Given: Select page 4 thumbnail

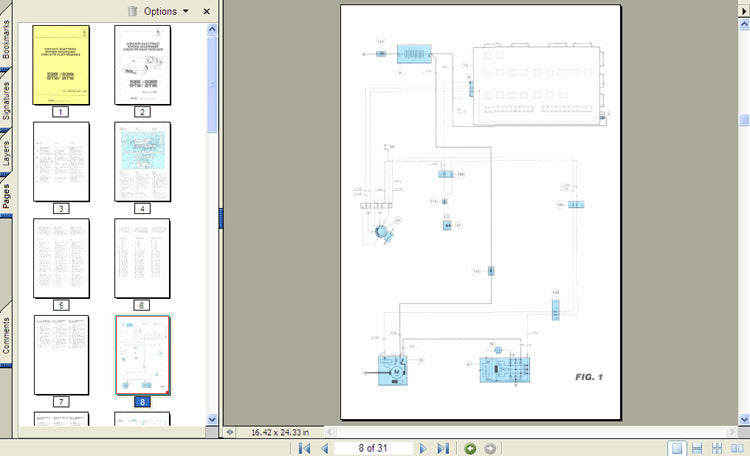Looking at the screenshot, I should (143, 162).
